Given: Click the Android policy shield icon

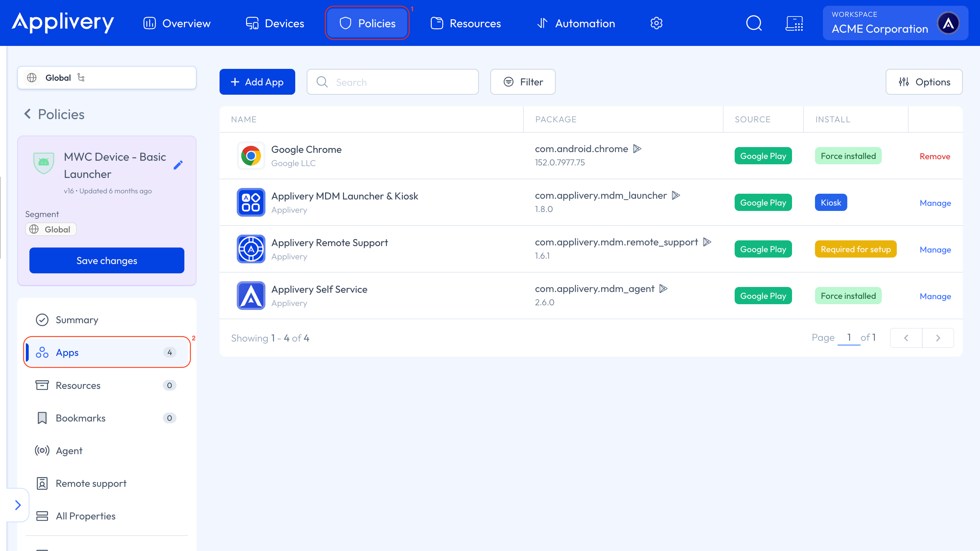Looking at the screenshot, I should click(44, 163).
